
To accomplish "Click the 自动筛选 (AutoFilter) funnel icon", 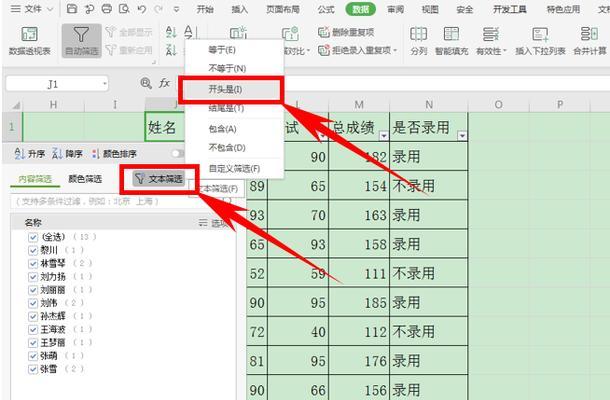I will click(80, 34).
